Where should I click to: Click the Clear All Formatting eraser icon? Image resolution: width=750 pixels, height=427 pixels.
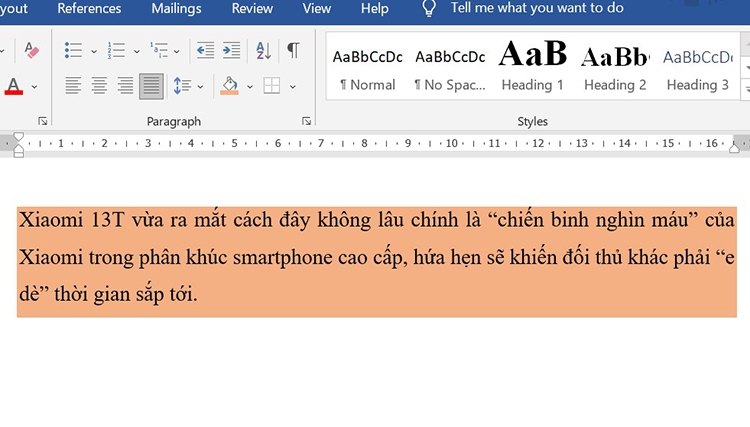coord(31,50)
